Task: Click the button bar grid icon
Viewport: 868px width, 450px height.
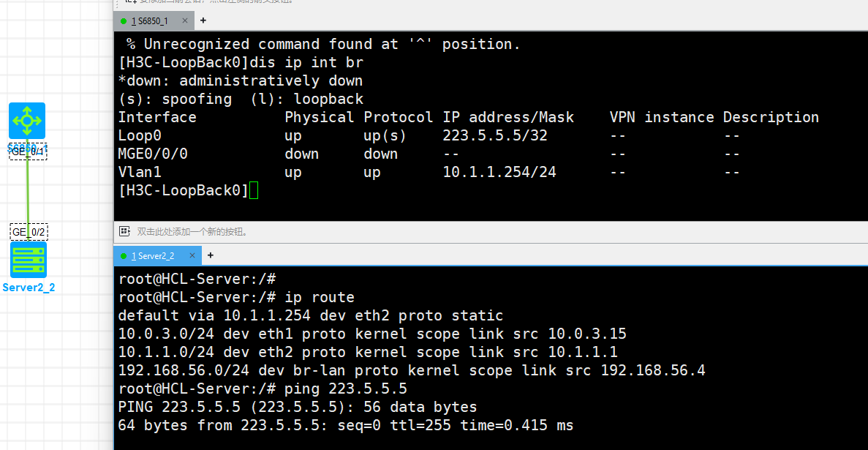Action: click(124, 231)
